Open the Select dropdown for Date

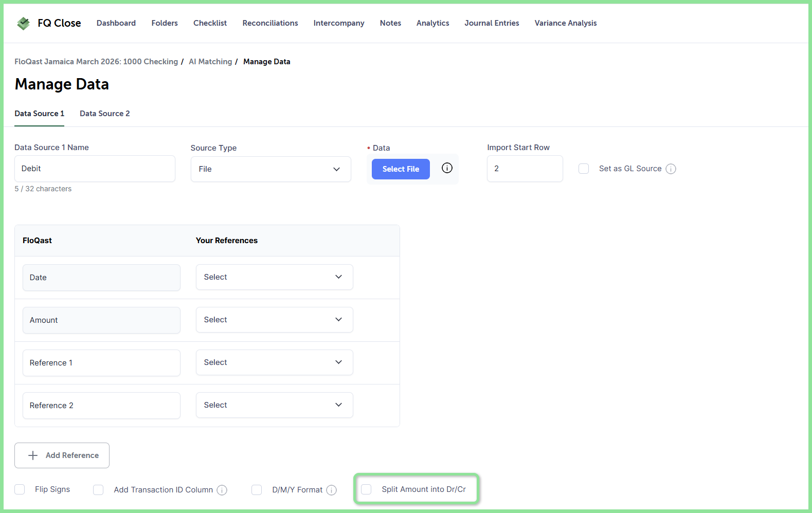click(x=275, y=277)
